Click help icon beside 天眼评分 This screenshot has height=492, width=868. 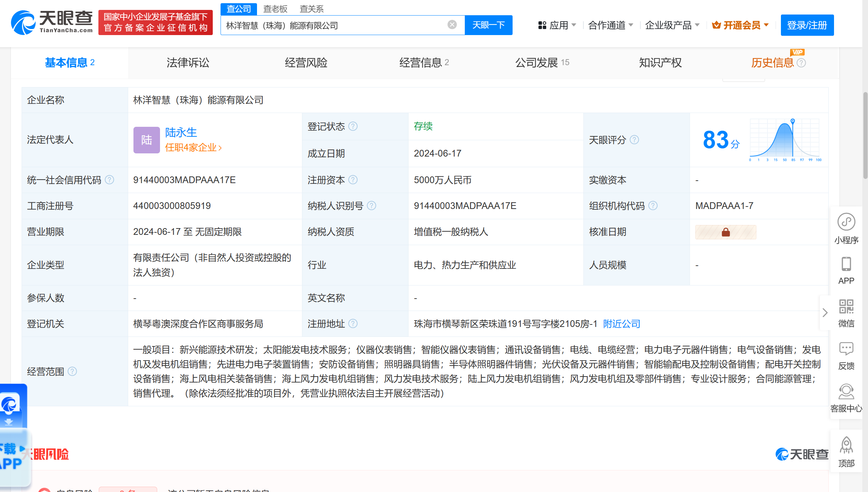pos(634,140)
